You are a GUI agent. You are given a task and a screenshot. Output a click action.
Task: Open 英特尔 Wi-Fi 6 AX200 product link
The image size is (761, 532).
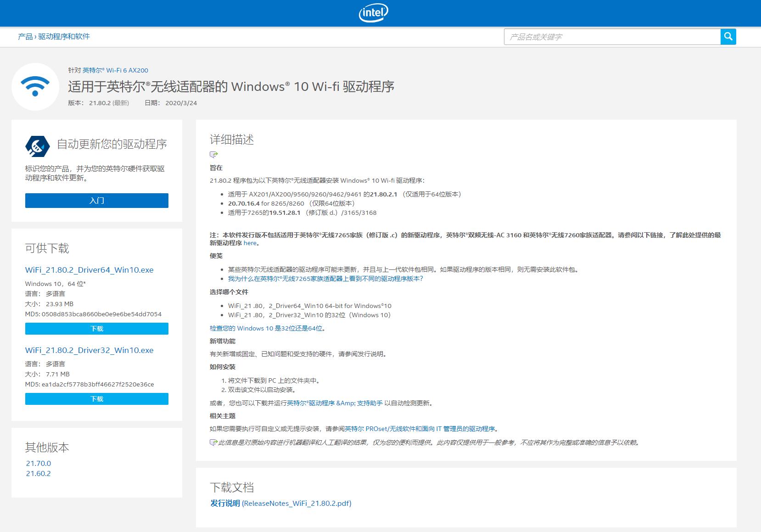115,70
